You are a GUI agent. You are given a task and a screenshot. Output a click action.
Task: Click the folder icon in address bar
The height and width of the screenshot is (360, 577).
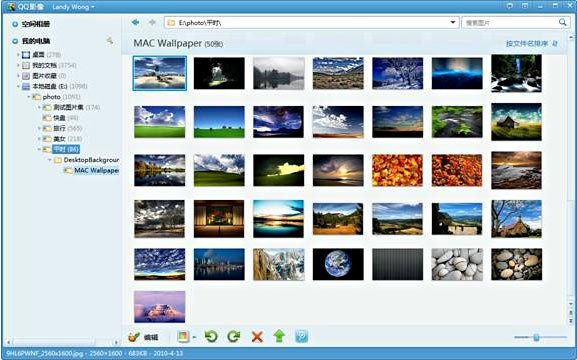click(x=171, y=23)
